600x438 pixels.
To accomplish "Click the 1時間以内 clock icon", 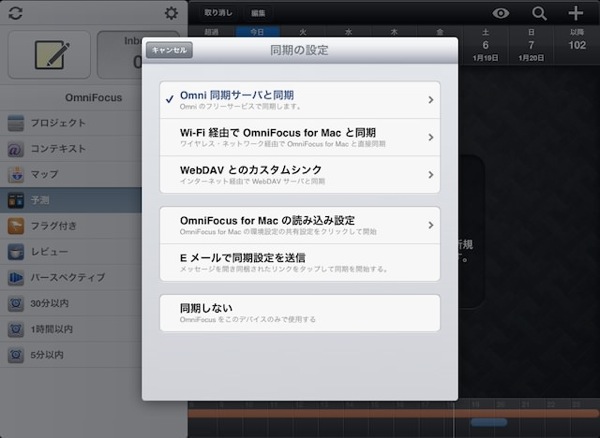I will (16, 329).
